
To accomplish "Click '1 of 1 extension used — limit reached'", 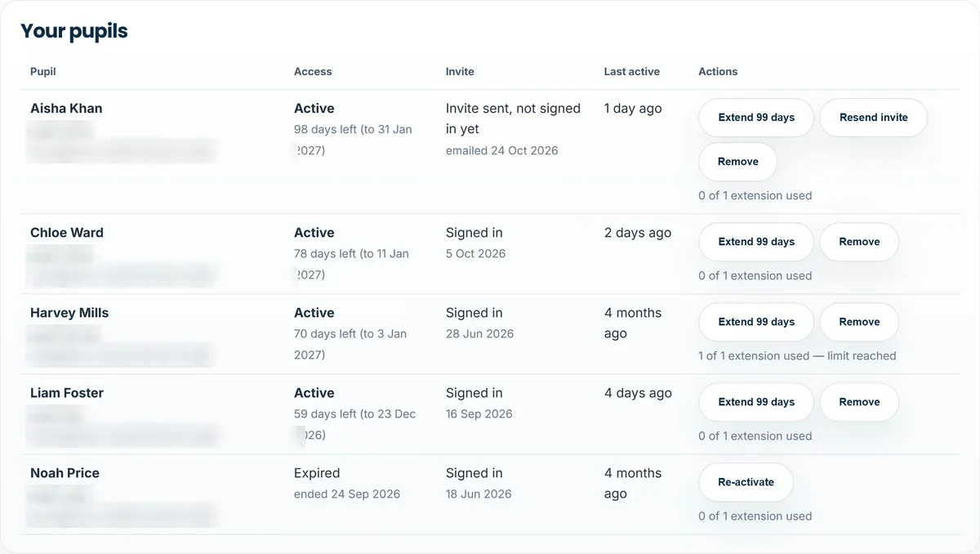I will [x=797, y=356].
